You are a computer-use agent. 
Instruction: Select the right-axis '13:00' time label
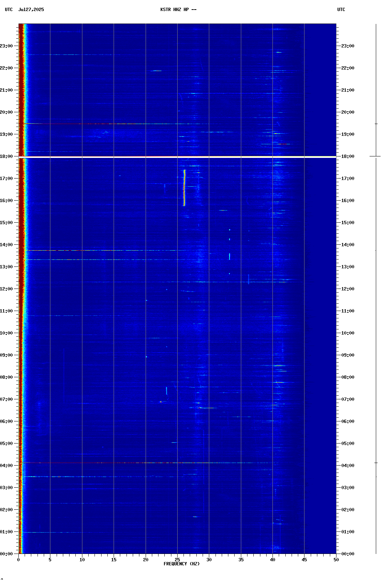tap(348, 267)
